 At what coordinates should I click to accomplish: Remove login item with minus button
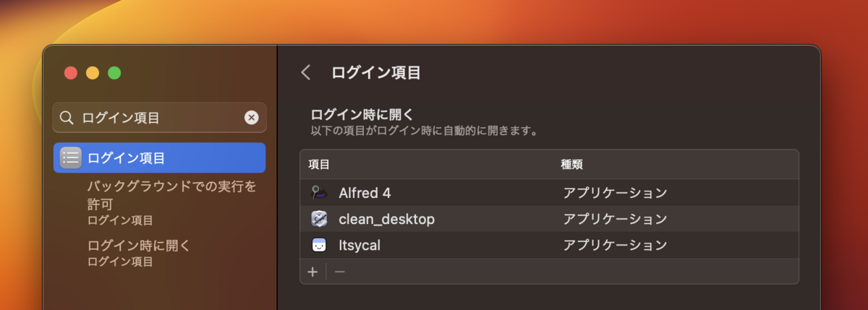coord(339,272)
